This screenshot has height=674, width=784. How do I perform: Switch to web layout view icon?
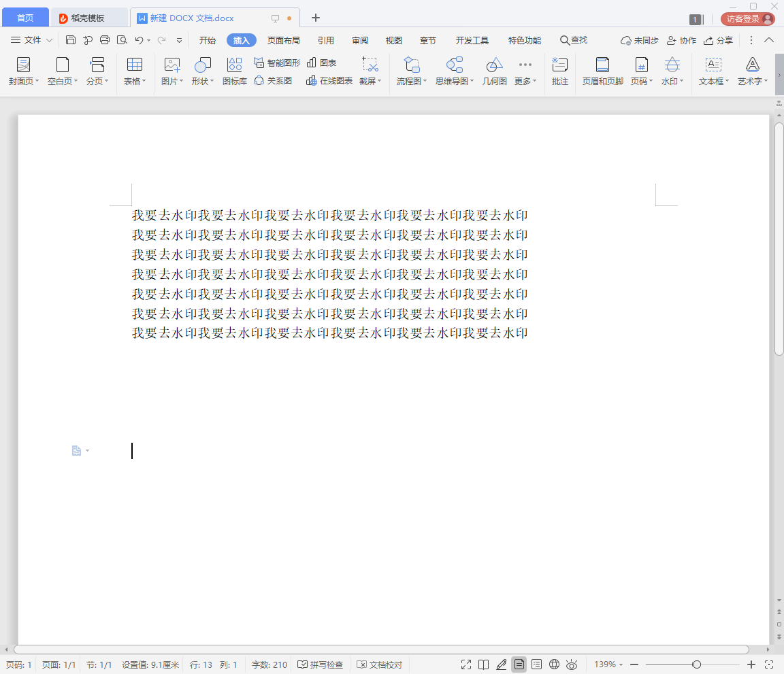[554, 664]
